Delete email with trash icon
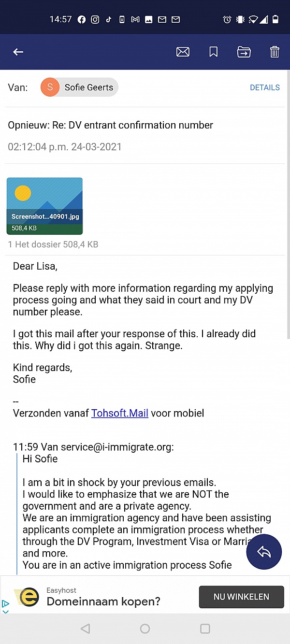 point(275,52)
